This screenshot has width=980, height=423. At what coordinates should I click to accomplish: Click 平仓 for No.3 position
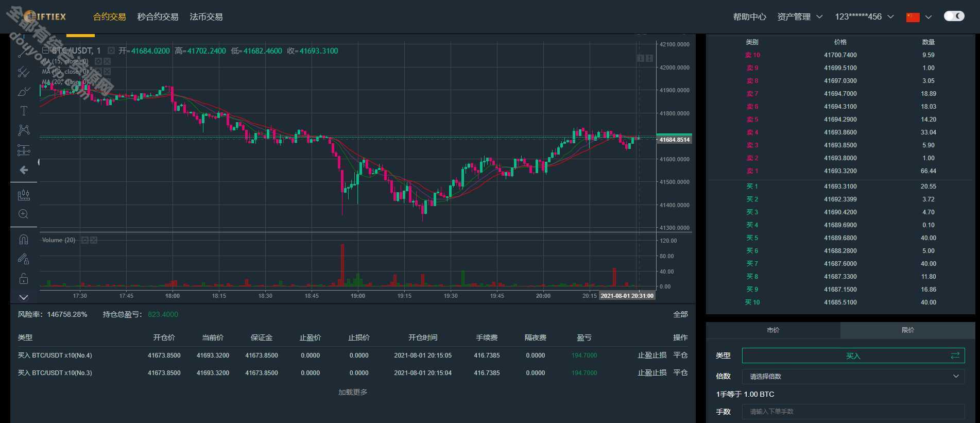pyautogui.click(x=680, y=373)
